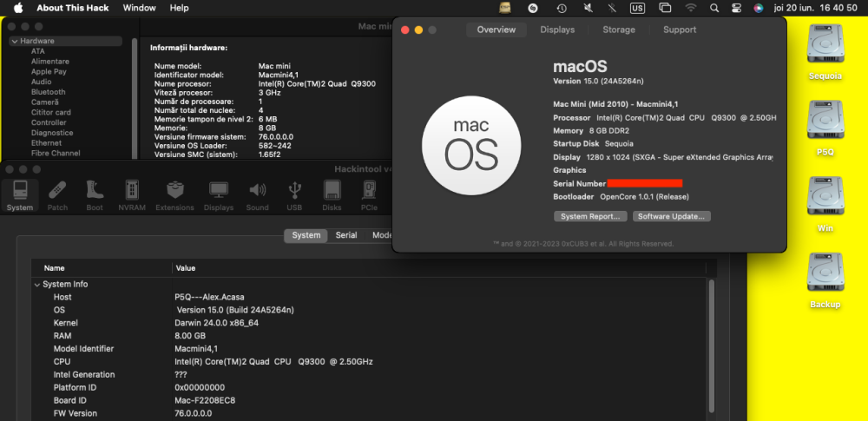The height and width of the screenshot is (421, 868).
Task: Click the Hackintool table vertical scrollbar
Action: click(x=712, y=346)
